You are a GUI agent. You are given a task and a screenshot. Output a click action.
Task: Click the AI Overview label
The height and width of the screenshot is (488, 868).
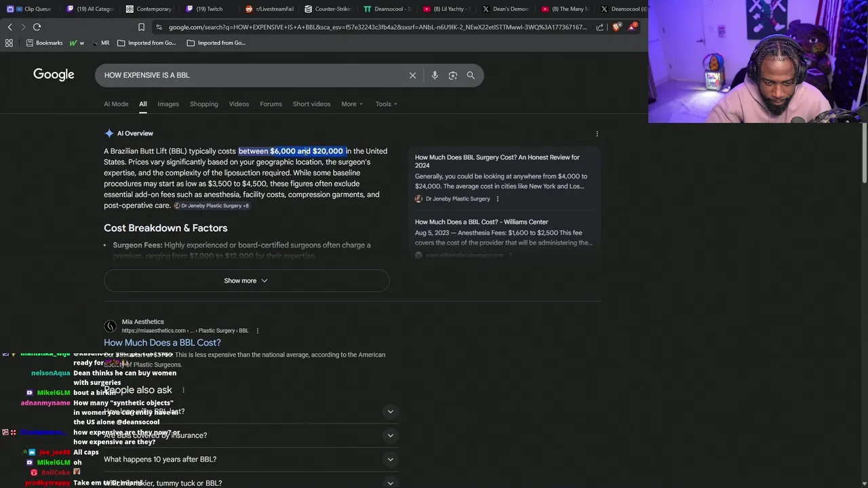point(135,134)
